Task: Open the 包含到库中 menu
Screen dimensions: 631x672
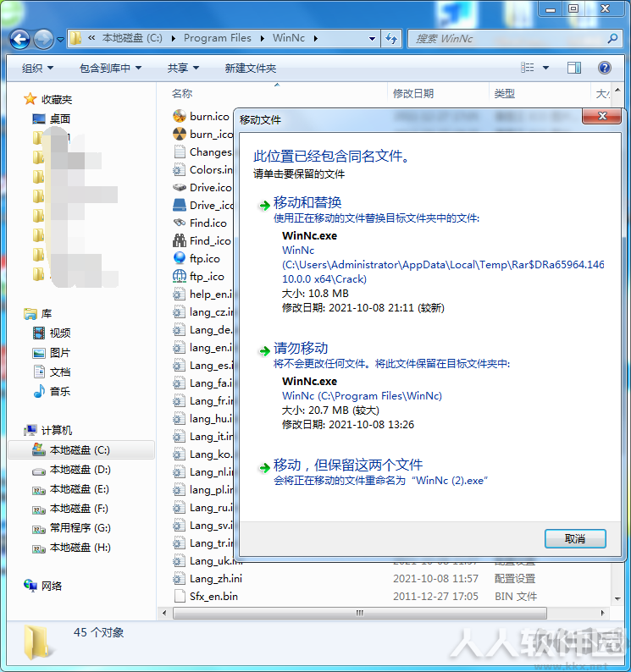Action: pyautogui.click(x=110, y=68)
